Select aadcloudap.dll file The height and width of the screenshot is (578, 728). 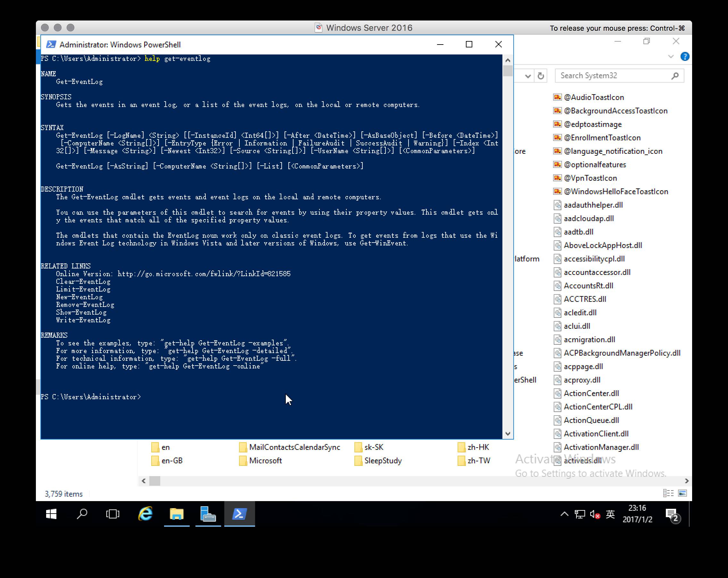tap(583, 219)
